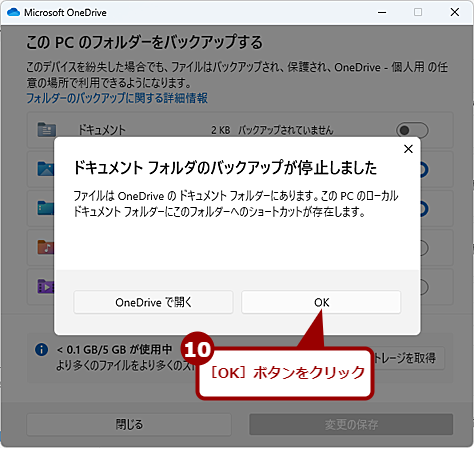The height and width of the screenshot is (449, 475).
Task: Click the videos folder icon
Action: pyautogui.click(x=46, y=287)
